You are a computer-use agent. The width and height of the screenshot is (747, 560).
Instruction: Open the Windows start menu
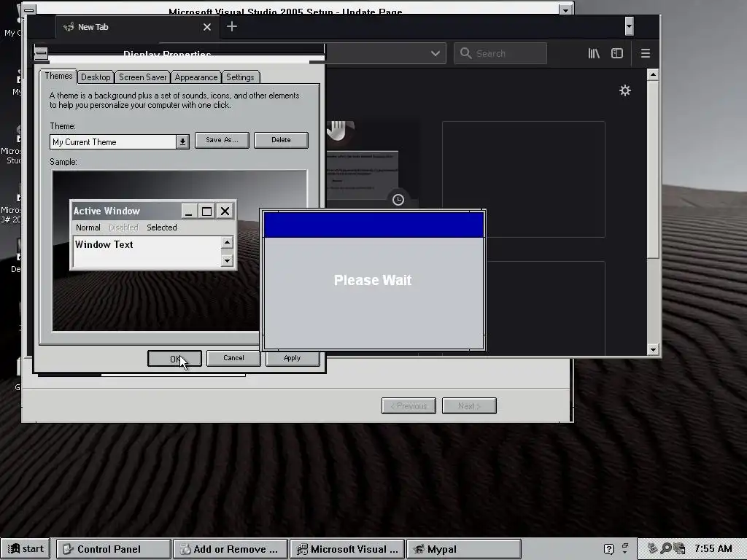[26, 549]
